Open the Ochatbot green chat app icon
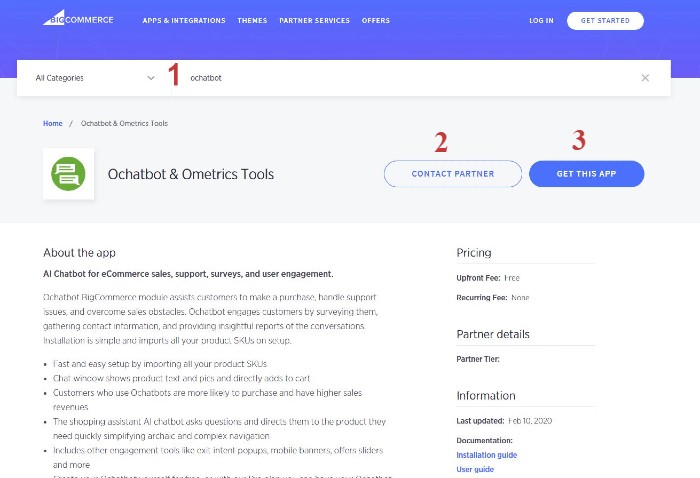The height and width of the screenshot is (478, 700). coord(68,174)
